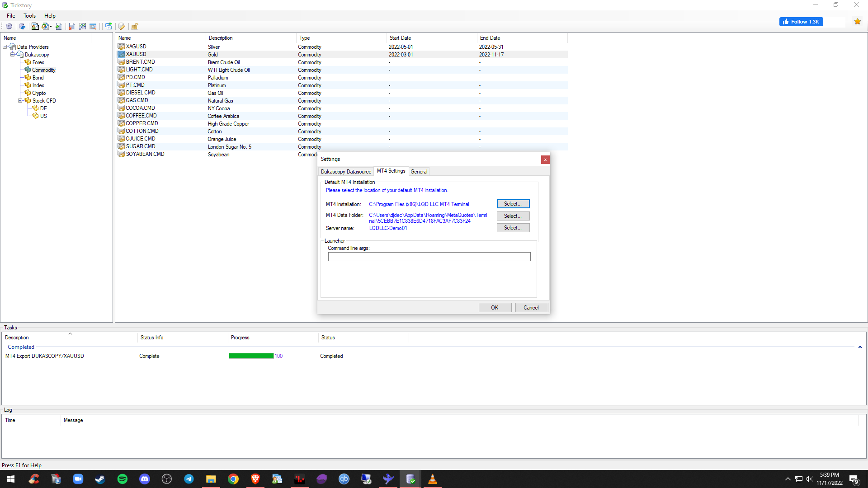Collapse the Dukascopy tree node

tap(13, 55)
